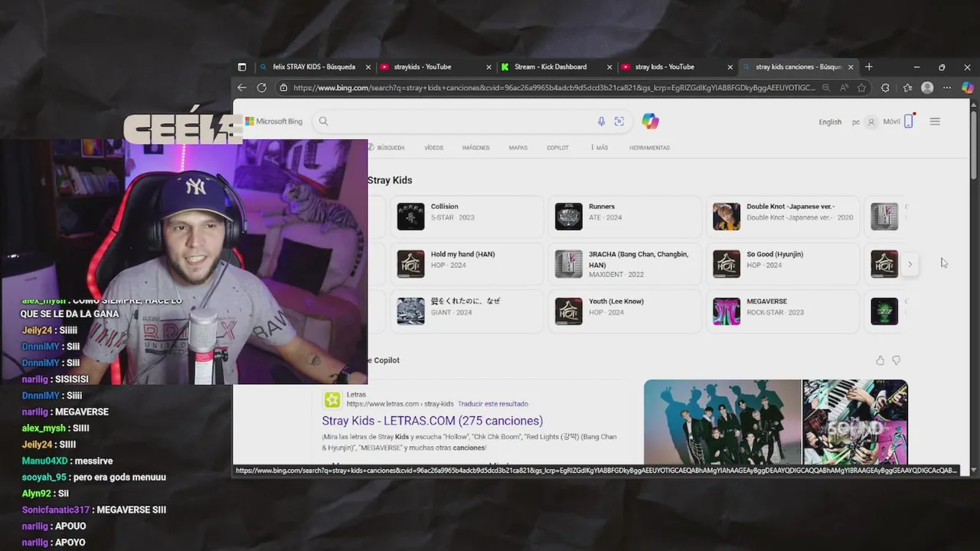Expand the MÁS search filter menu

[599, 148]
